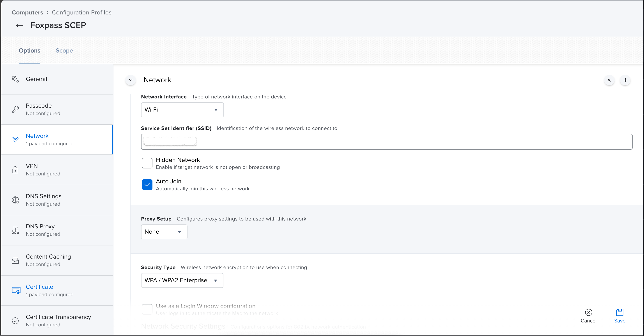
Task: Enable the Hidden Network checkbox
Action: coord(147,163)
